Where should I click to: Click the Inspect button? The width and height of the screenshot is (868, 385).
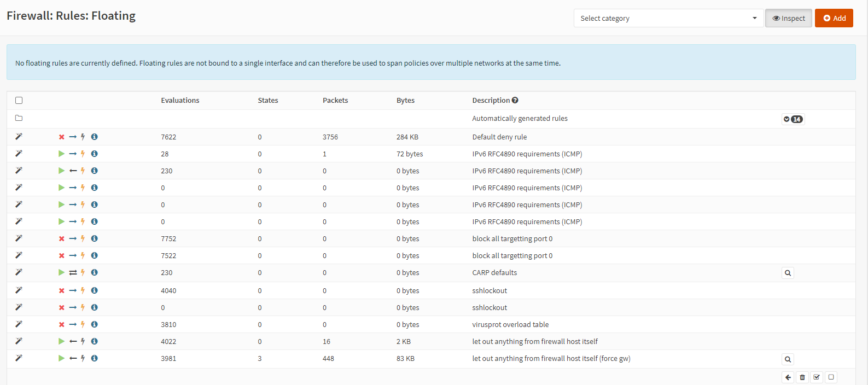789,18
